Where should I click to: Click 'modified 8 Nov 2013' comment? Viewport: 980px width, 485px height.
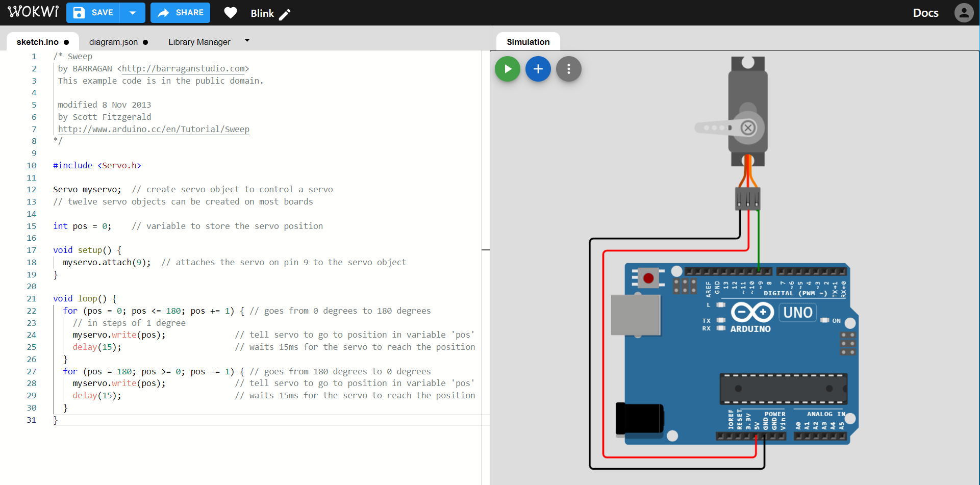coord(105,105)
